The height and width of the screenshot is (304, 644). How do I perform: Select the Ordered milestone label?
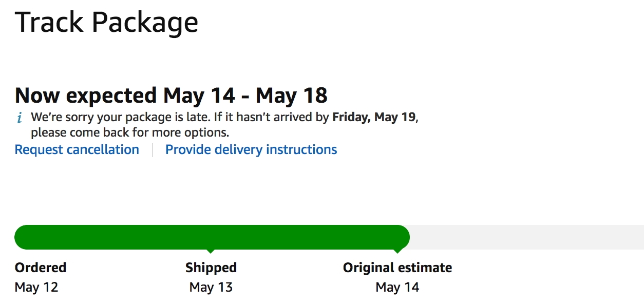coord(41,268)
